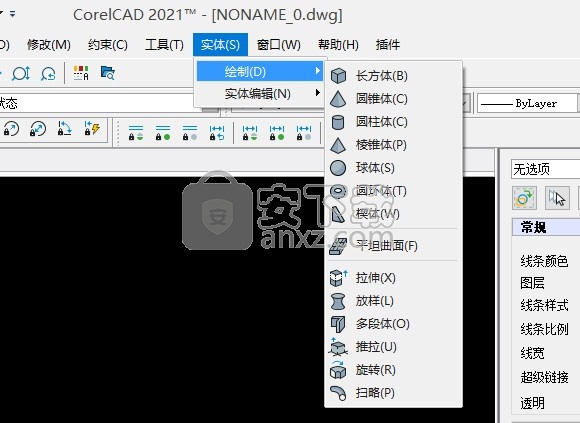
Task: Select the 线条样式 property row
Action: point(544,305)
